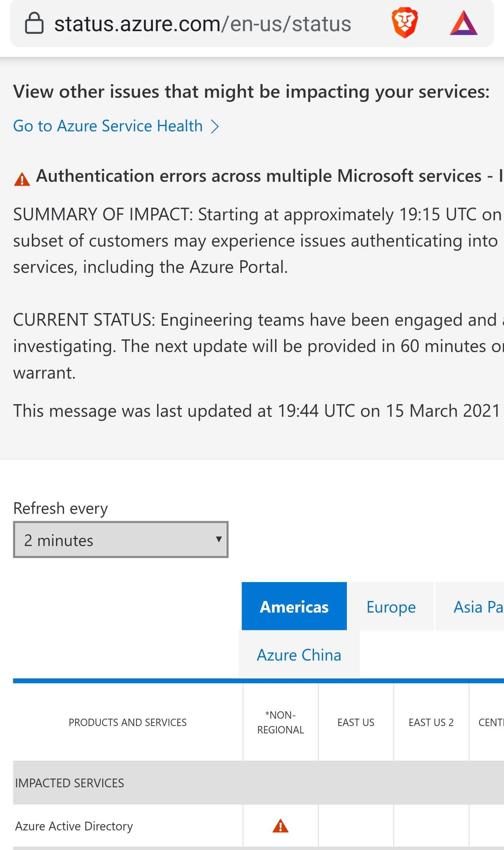Click the IMPACTED SERVICES section header

point(70,783)
